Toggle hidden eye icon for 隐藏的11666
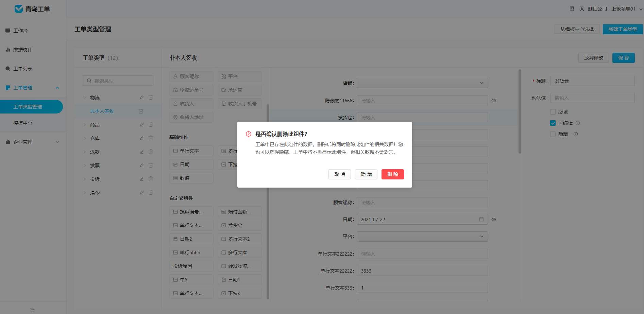The height and width of the screenshot is (314, 644). tap(494, 101)
